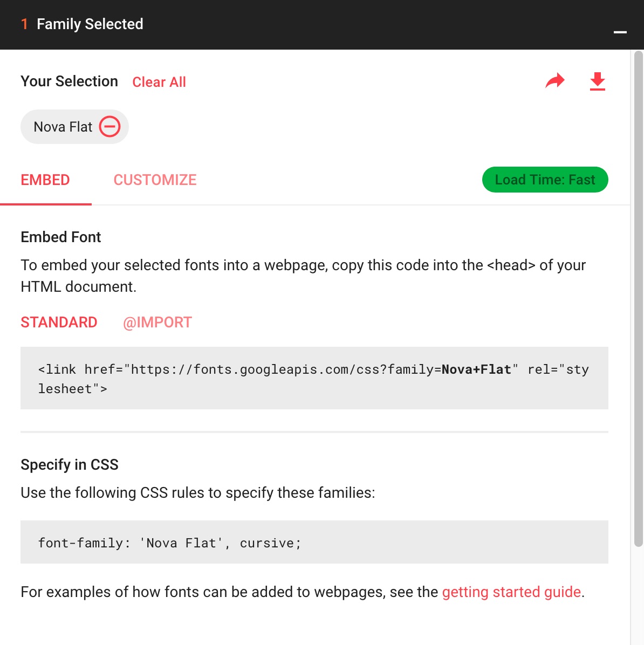This screenshot has height=645, width=644.
Task: Select the STANDARD embed option
Action: pos(59,322)
